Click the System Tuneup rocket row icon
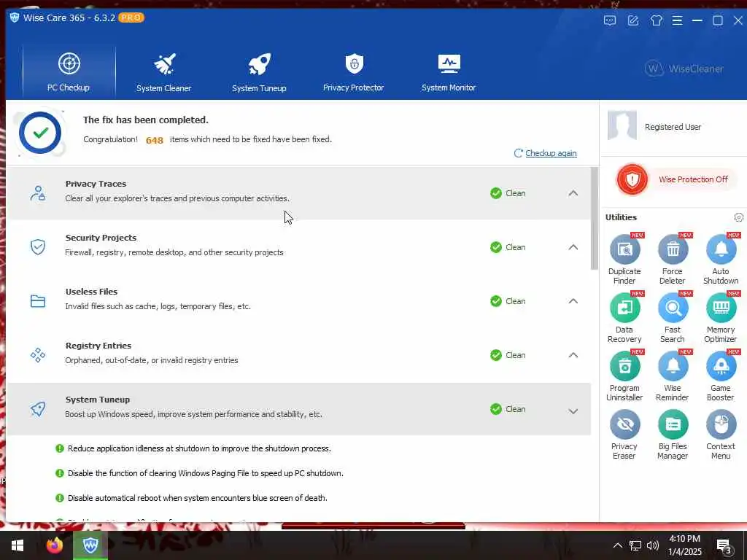747x560 pixels. pos(38,409)
